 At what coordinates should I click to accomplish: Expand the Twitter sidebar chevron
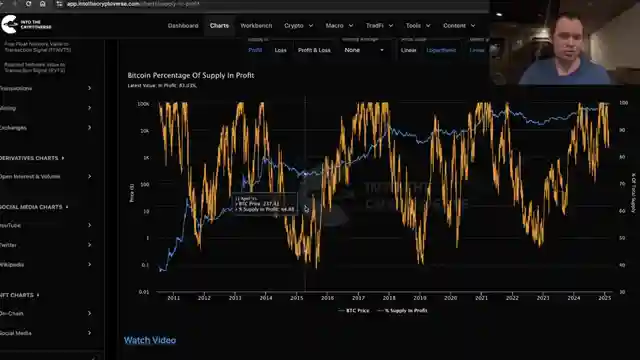(89, 245)
